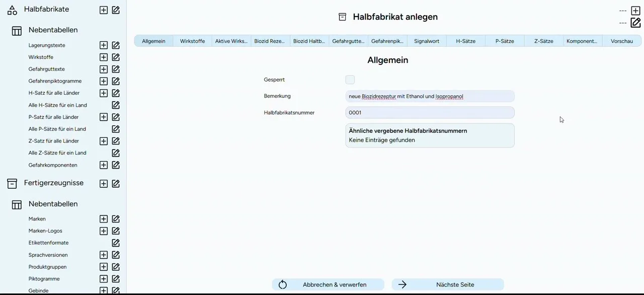The image size is (644, 295).
Task: Open the Z-Sätze tab
Action: 544,41
